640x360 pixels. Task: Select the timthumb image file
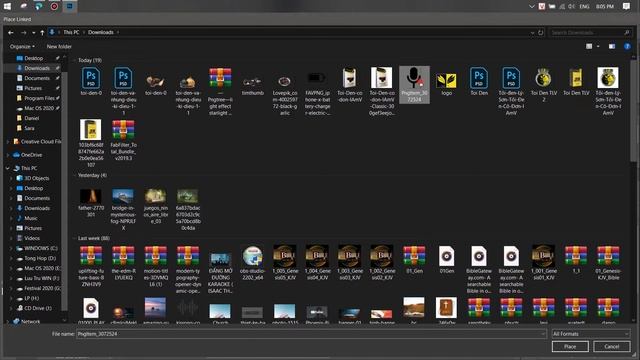click(x=252, y=85)
